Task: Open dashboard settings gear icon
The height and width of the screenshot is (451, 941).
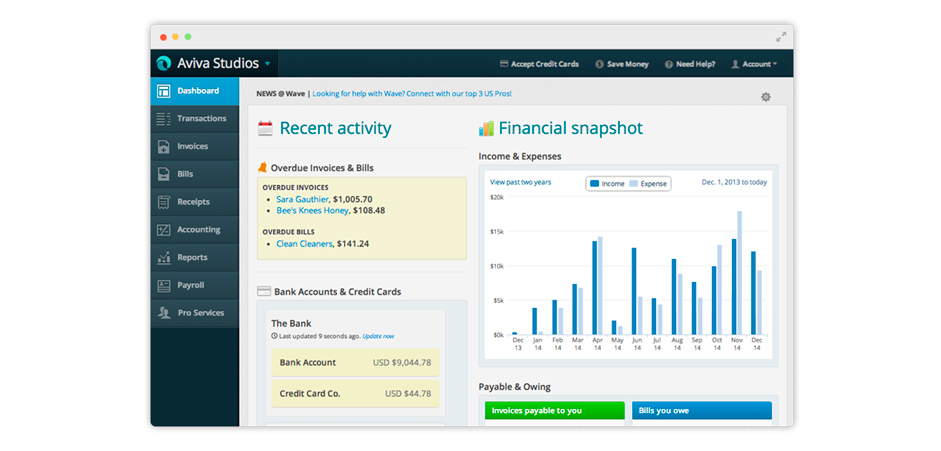Action: pos(766,97)
